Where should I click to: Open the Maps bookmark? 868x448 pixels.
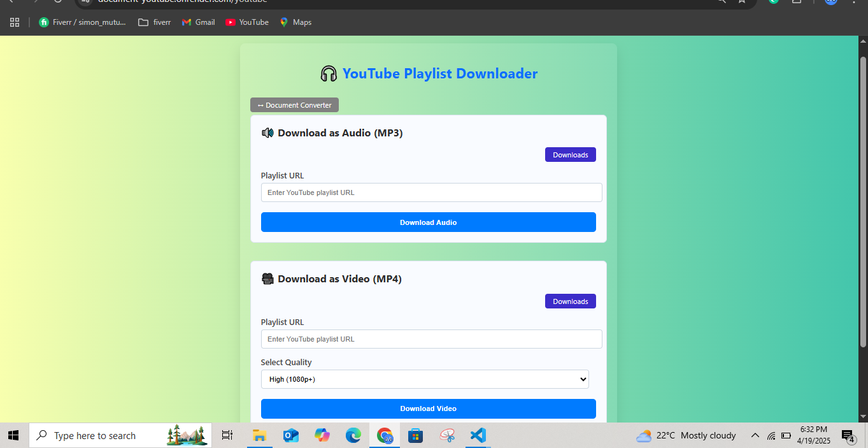pos(295,22)
